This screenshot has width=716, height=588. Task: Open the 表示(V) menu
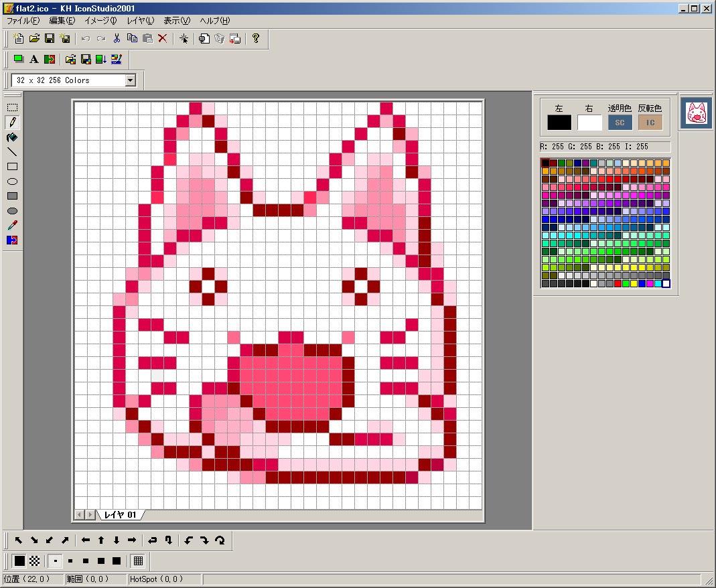(x=177, y=21)
